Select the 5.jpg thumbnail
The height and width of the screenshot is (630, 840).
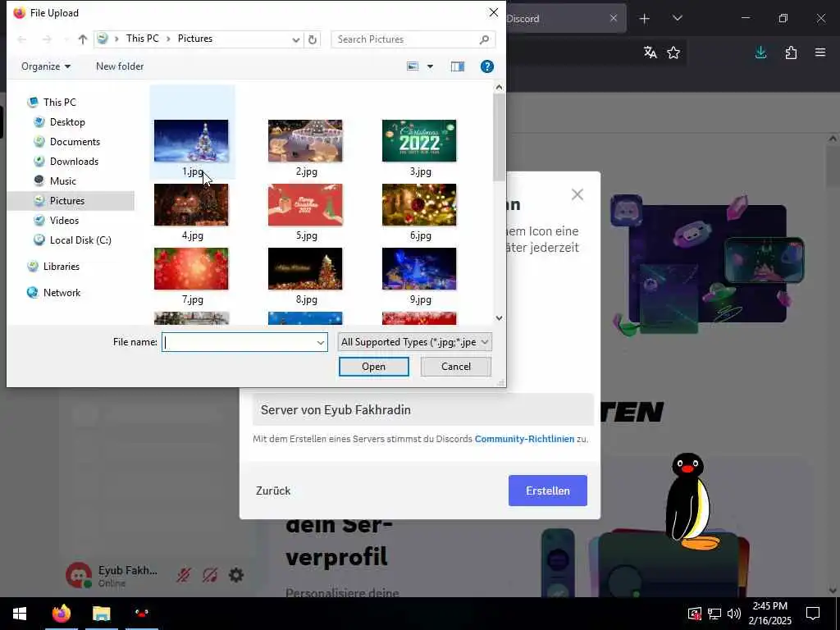(305, 204)
